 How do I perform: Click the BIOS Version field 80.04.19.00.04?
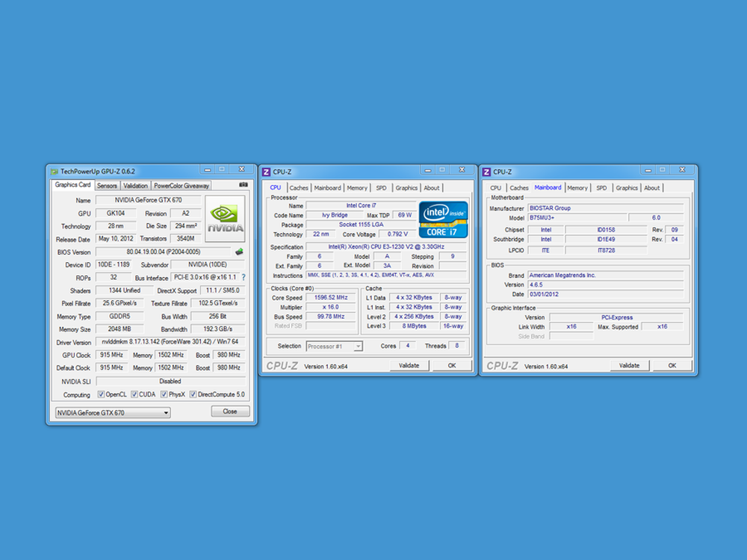tap(164, 252)
